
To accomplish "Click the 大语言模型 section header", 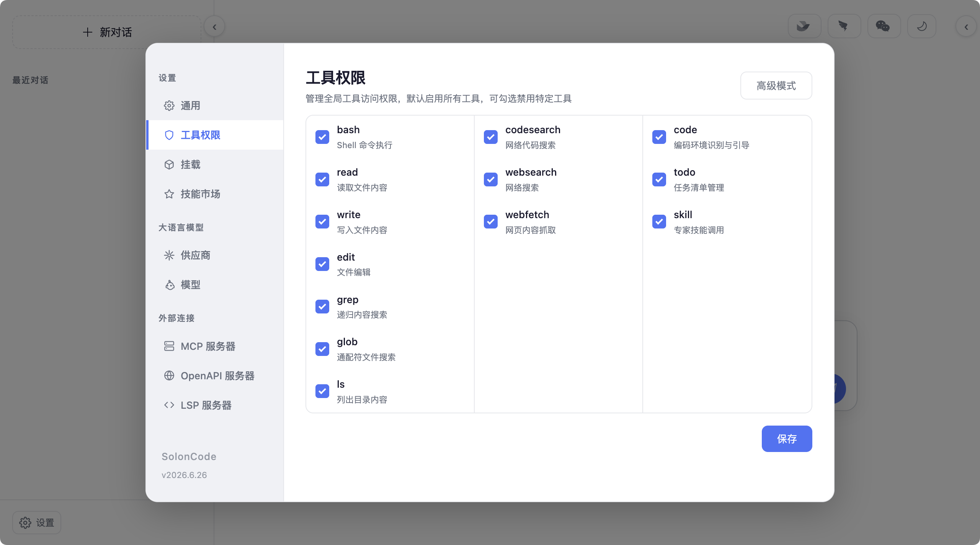I will point(181,228).
